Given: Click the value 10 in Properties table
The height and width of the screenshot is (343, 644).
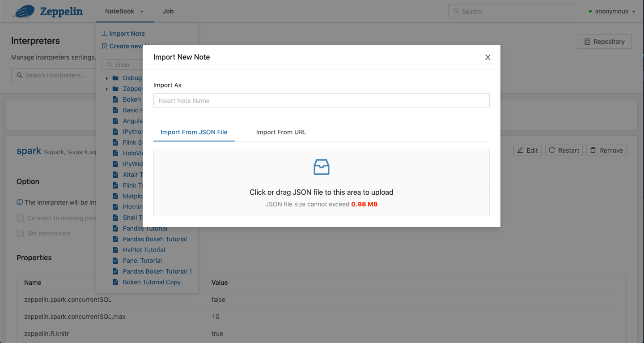Looking at the screenshot, I should (216, 317).
